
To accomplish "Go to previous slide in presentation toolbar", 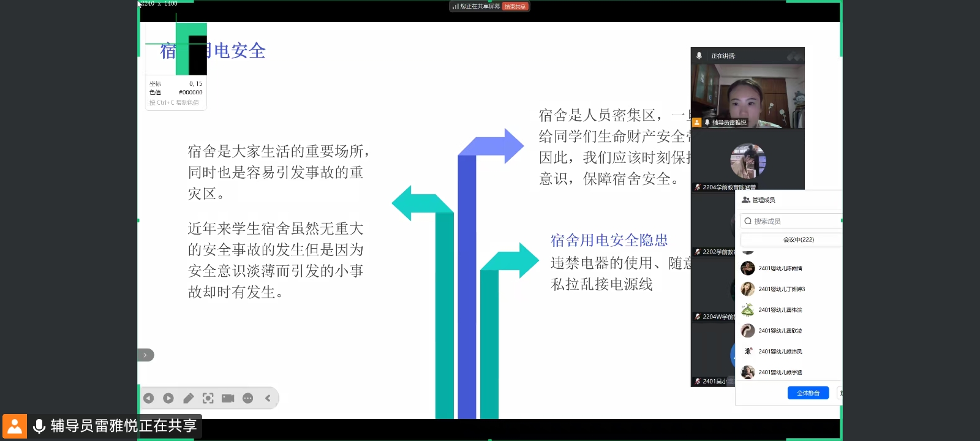I will click(x=149, y=398).
